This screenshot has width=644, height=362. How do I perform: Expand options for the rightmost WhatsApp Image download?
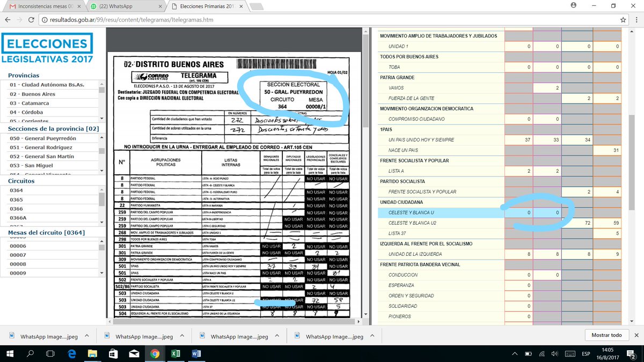point(372,336)
